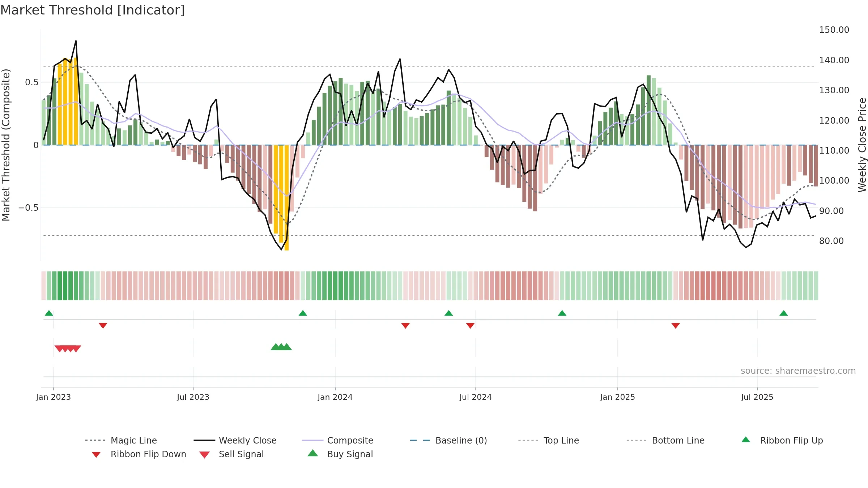Click the 130.00 price tick label
This screenshot has height=488, width=868.
pos(834,90)
